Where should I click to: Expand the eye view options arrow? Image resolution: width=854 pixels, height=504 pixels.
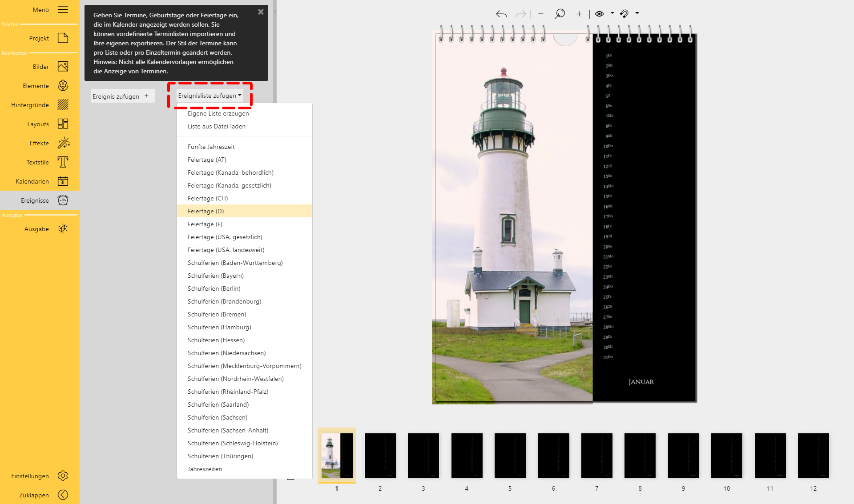[x=612, y=13]
